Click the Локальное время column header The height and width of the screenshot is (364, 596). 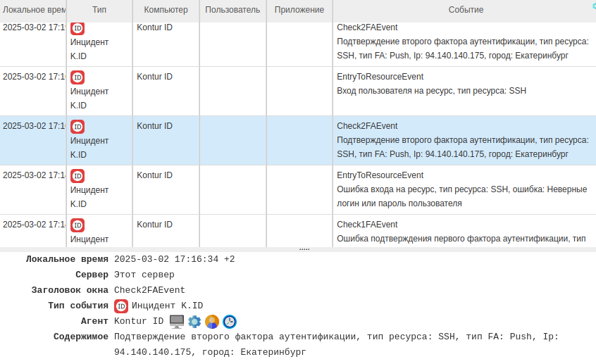pos(33,10)
